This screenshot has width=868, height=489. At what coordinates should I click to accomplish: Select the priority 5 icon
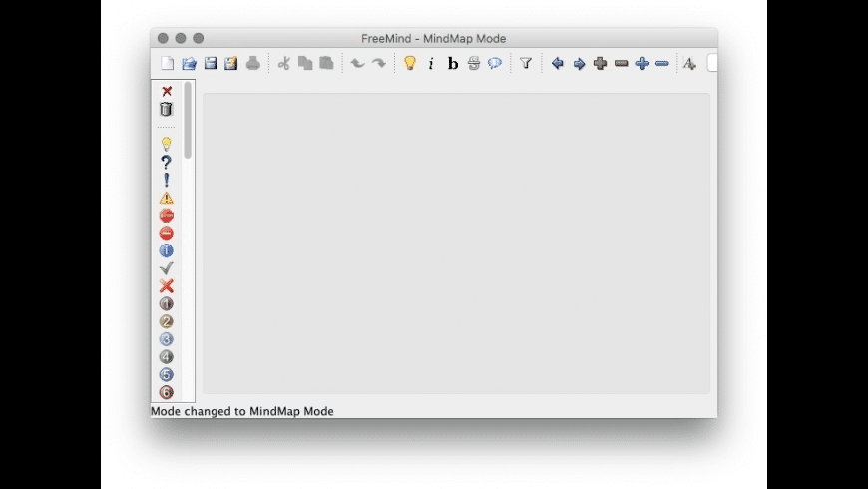point(166,374)
